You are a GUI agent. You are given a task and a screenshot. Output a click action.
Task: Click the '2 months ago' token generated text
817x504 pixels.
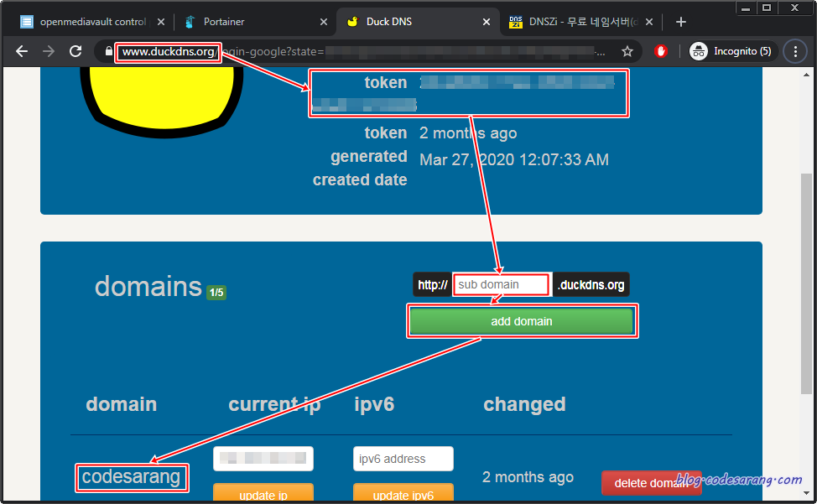coord(468,133)
